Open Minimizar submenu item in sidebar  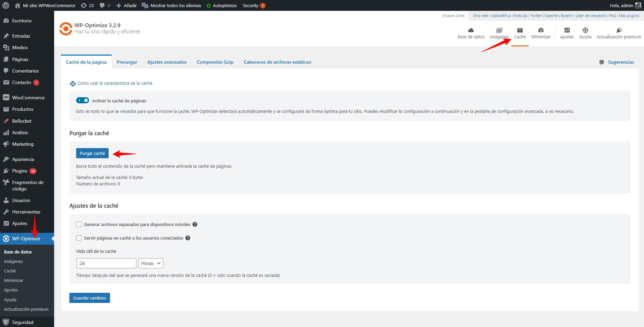click(x=14, y=280)
